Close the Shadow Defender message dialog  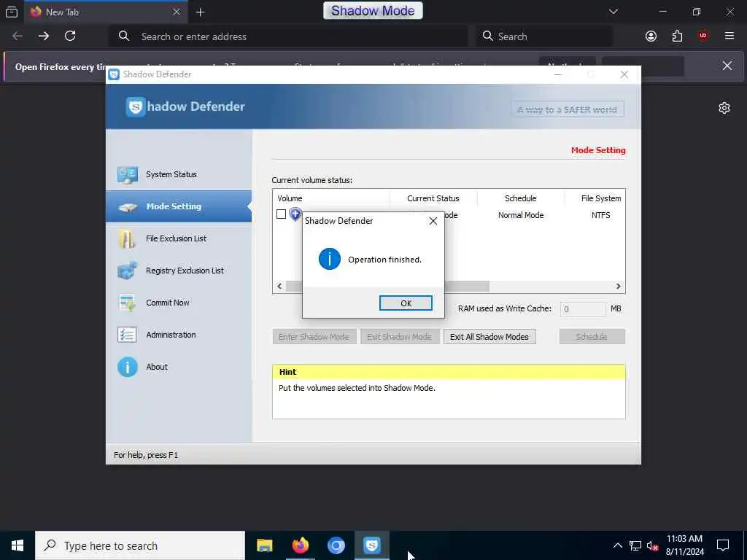tap(433, 221)
